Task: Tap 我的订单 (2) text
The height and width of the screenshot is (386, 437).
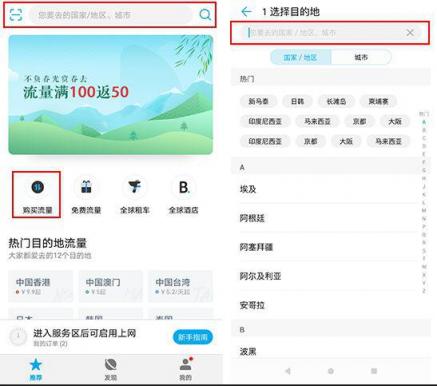Action: pyautogui.click(x=50, y=343)
